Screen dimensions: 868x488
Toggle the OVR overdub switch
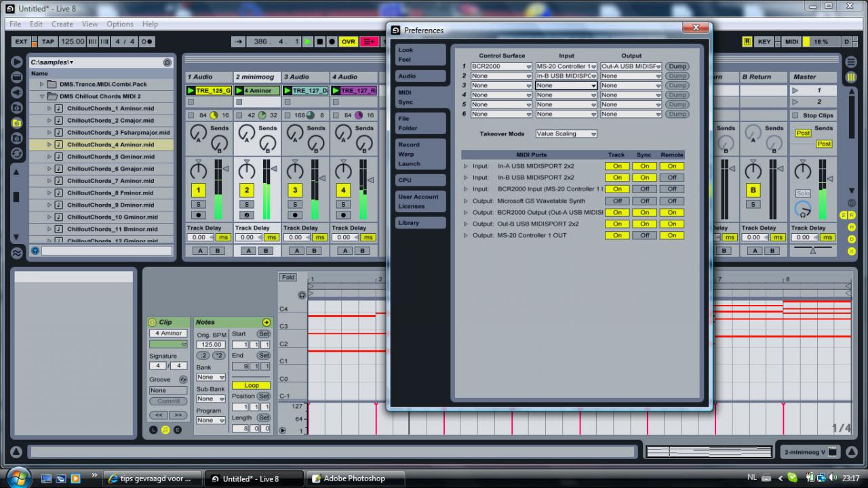pos(349,41)
